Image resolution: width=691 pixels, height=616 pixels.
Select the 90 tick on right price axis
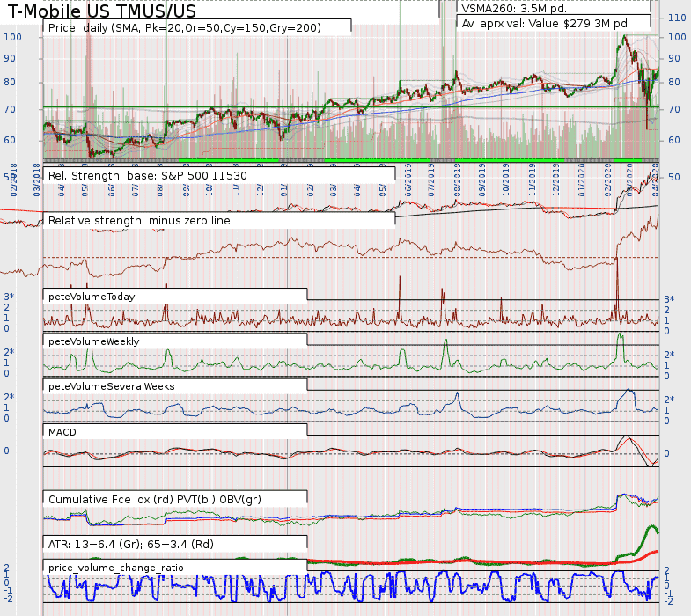pyautogui.click(x=674, y=59)
